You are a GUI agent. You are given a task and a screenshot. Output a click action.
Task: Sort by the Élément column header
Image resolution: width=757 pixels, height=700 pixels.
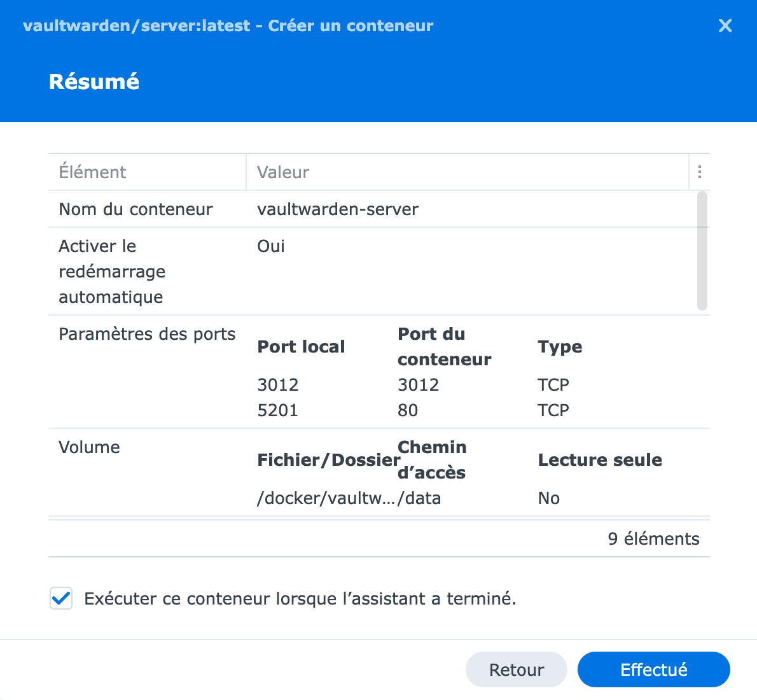pyautogui.click(x=147, y=172)
